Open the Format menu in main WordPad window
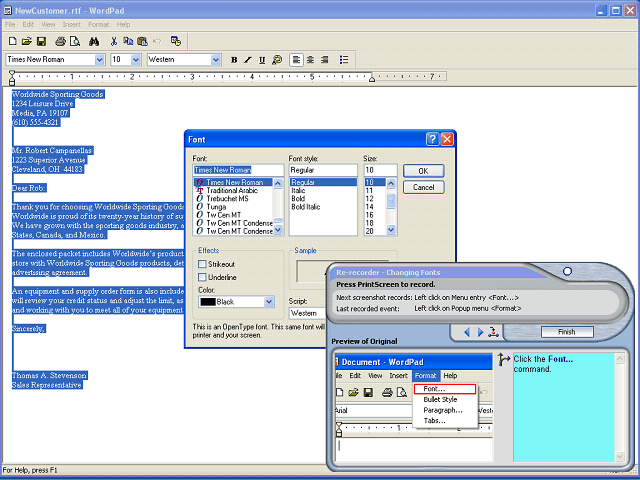Image resolution: width=640 pixels, height=480 pixels. coord(99,24)
